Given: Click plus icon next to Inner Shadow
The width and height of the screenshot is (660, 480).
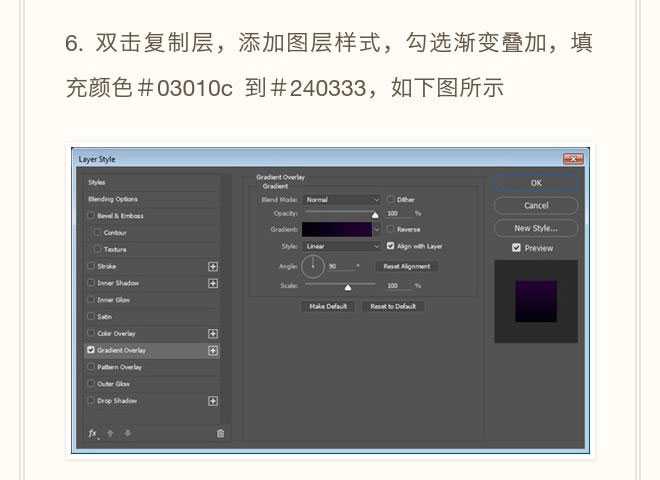Looking at the screenshot, I should point(212,284).
